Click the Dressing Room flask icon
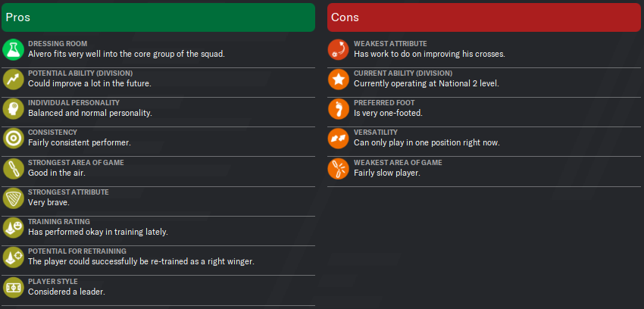The height and width of the screenshot is (309, 644). (x=13, y=49)
